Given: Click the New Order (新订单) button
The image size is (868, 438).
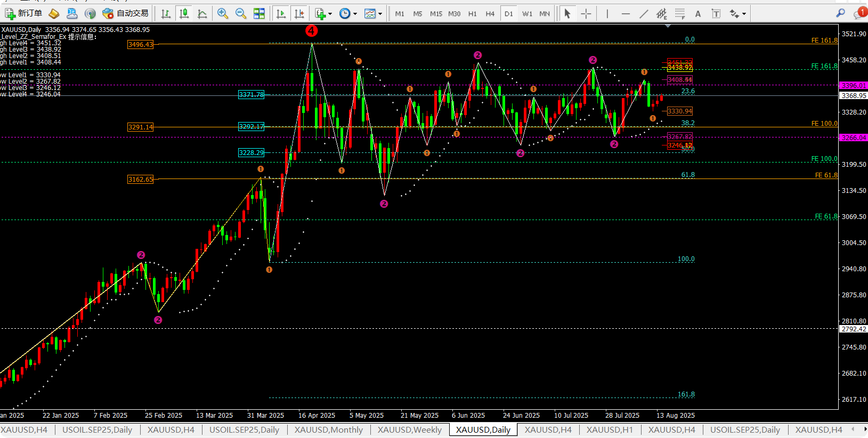Looking at the screenshot, I should [x=23, y=13].
